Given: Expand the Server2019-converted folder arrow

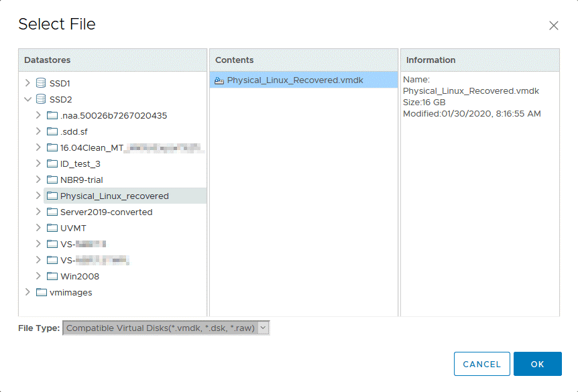Looking at the screenshot, I should 38,212.
